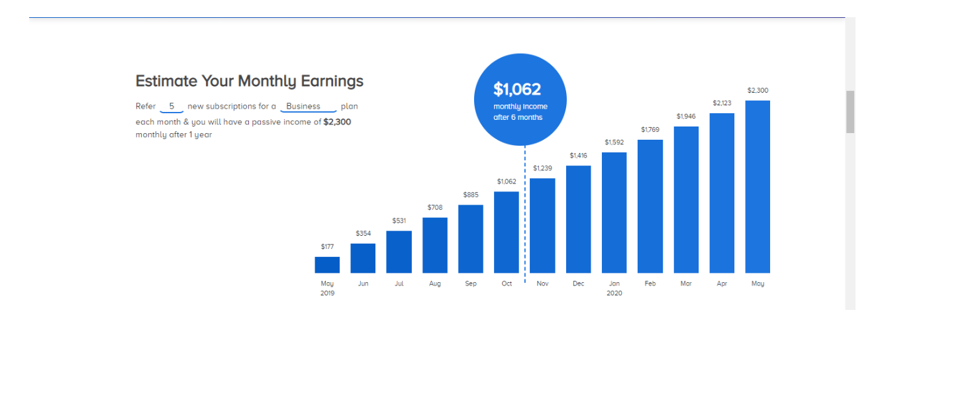Click the bold $2,300 passive income text
Screen dimensions: 980x400
(337, 122)
